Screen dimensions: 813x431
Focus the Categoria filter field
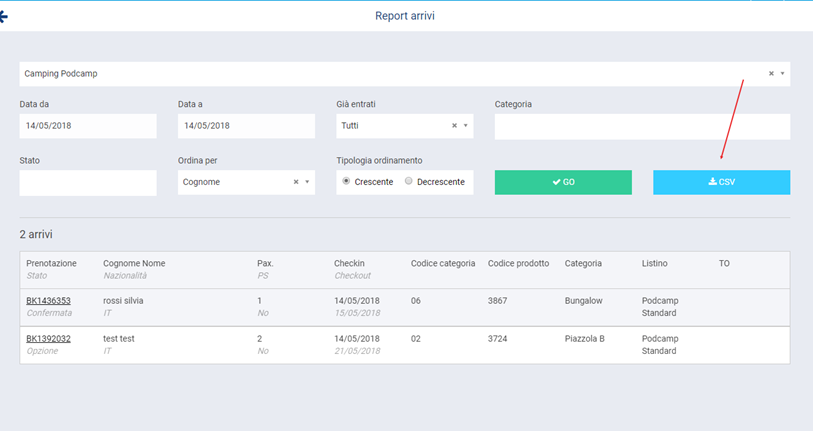(642, 126)
